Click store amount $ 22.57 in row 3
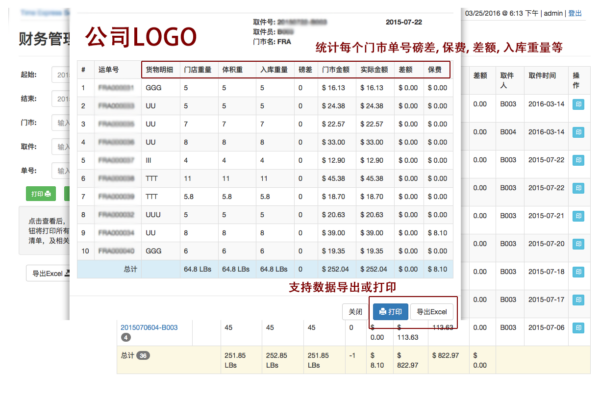The height and width of the screenshot is (401, 600). point(333,124)
